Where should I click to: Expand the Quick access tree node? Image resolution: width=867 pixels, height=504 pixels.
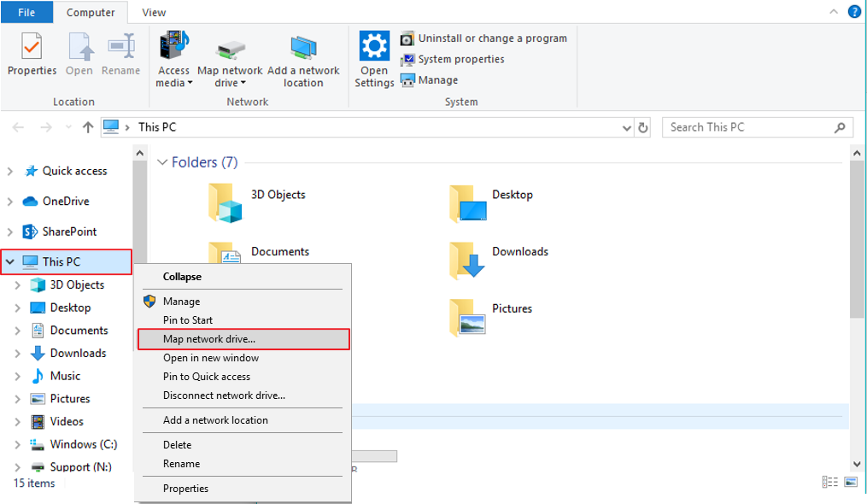click(9, 172)
